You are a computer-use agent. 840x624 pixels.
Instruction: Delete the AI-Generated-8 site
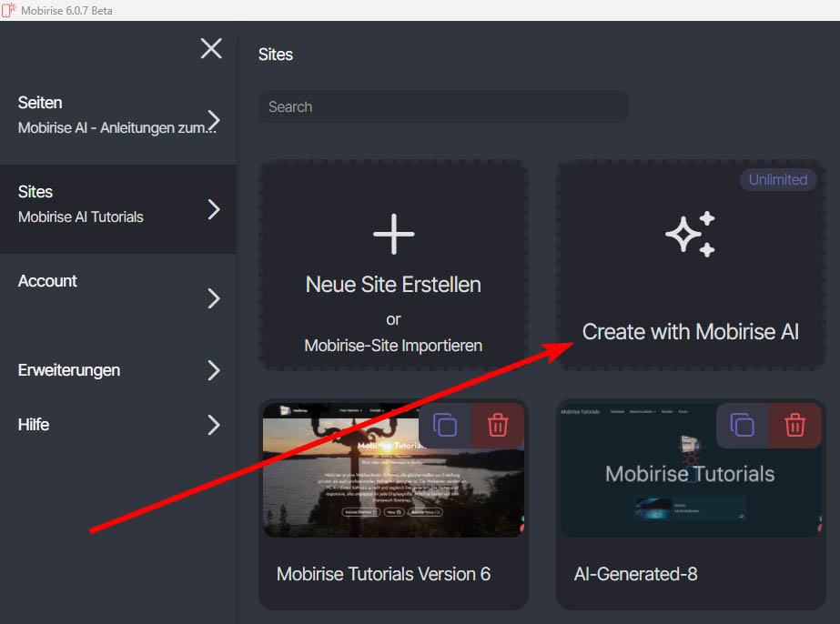(795, 426)
